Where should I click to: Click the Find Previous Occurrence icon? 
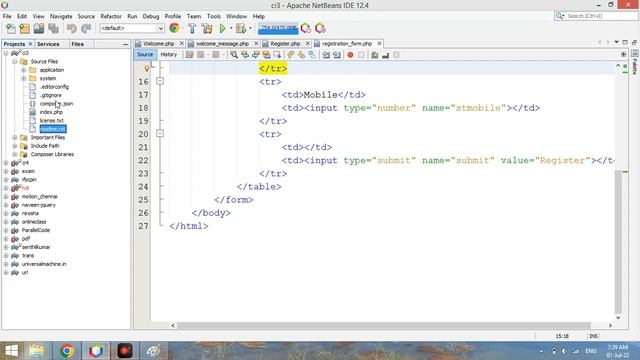[x=245, y=55]
